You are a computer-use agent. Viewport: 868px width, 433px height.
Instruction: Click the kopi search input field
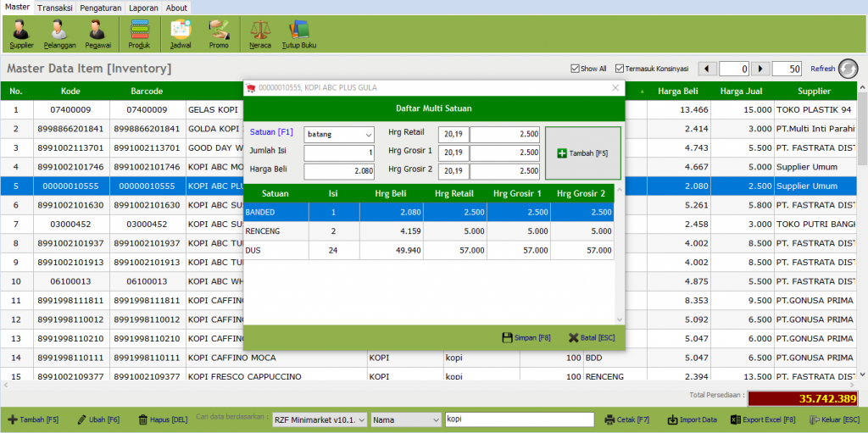point(520,419)
